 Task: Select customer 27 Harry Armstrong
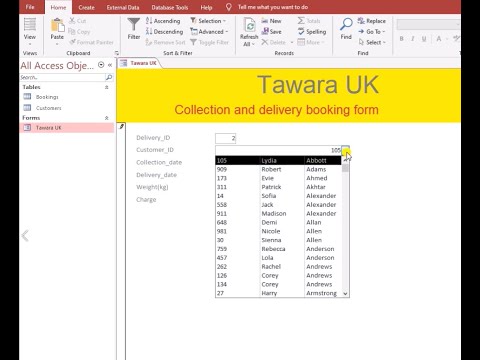278,293
